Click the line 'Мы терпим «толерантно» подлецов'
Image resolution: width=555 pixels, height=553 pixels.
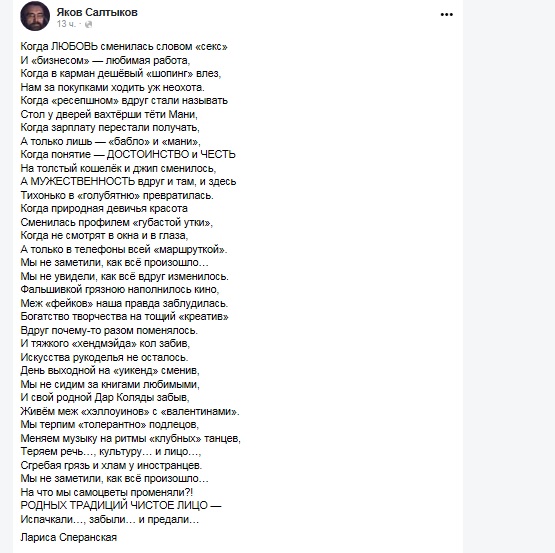point(110,424)
